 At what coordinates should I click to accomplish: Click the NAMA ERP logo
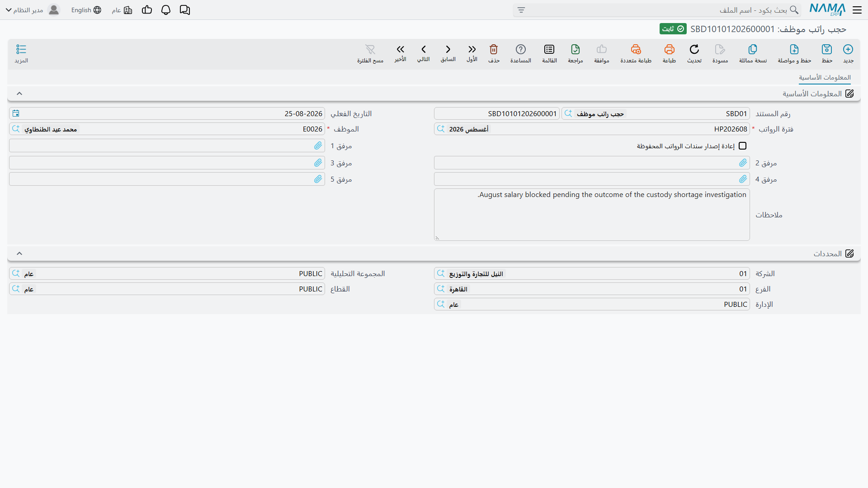827,9
